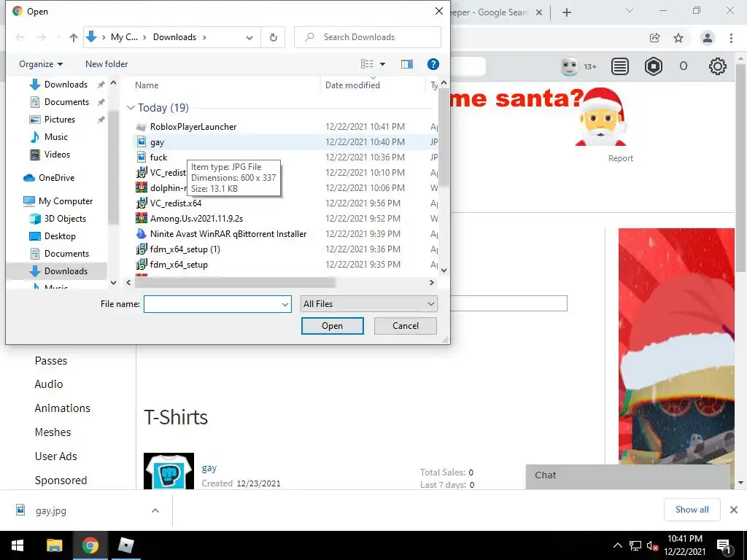Open Roblox settings gear
The height and width of the screenshot is (560, 747).
tap(718, 66)
